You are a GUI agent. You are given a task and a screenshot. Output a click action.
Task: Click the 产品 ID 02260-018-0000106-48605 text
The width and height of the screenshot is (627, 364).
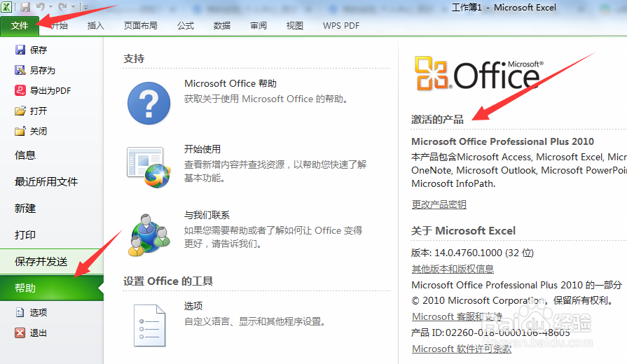tap(490, 332)
